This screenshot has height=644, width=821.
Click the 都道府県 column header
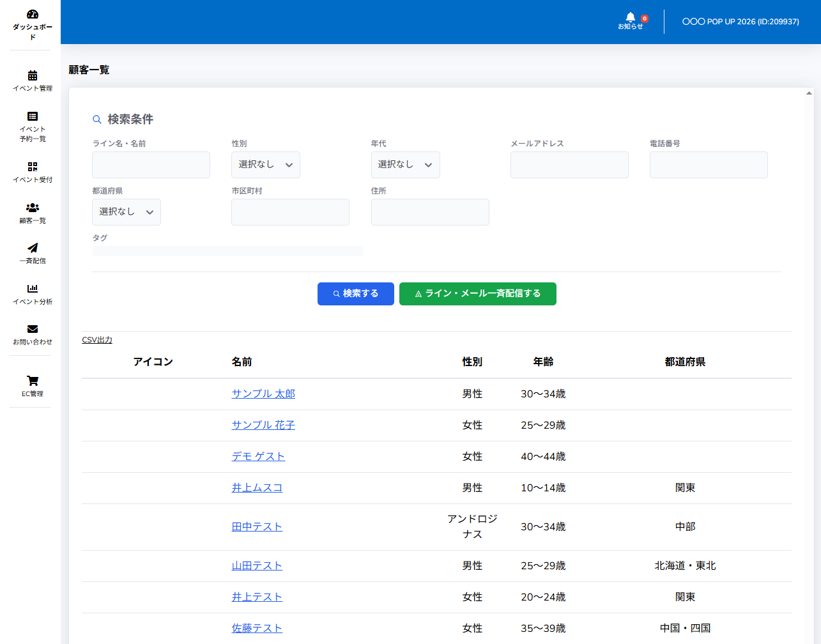(685, 362)
